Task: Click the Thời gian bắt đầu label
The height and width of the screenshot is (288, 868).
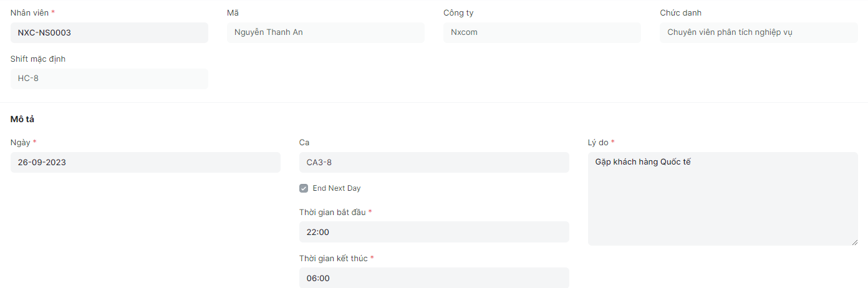Action: tap(332, 212)
